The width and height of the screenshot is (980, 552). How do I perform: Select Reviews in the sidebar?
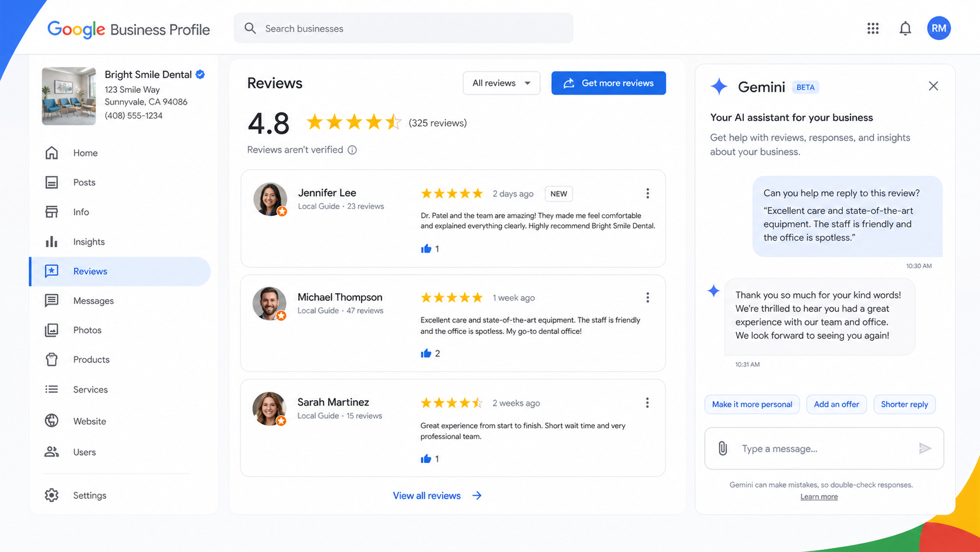coord(120,271)
